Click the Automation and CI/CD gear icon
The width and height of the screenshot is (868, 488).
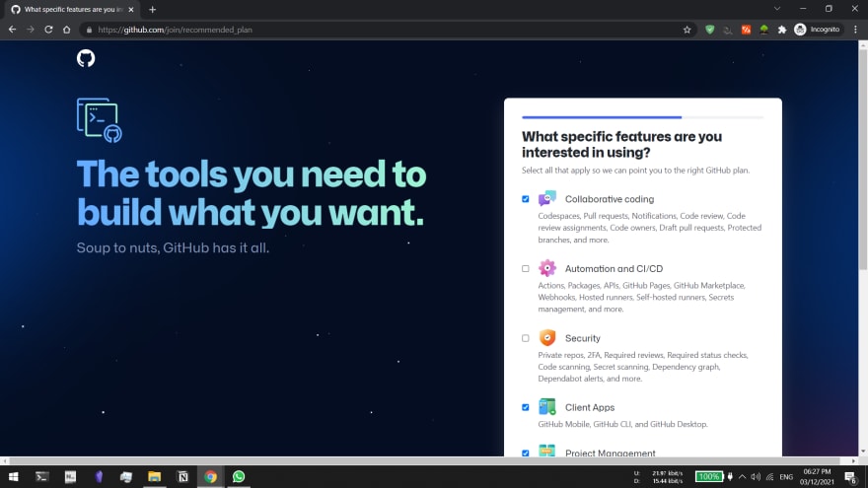click(546, 268)
